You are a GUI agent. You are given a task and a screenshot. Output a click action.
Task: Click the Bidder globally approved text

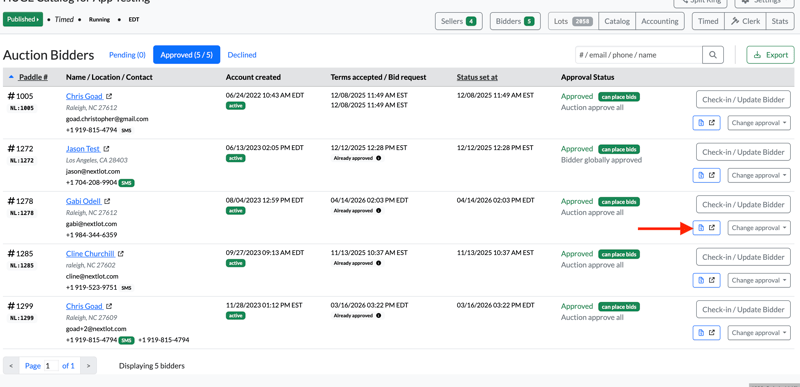(x=602, y=160)
